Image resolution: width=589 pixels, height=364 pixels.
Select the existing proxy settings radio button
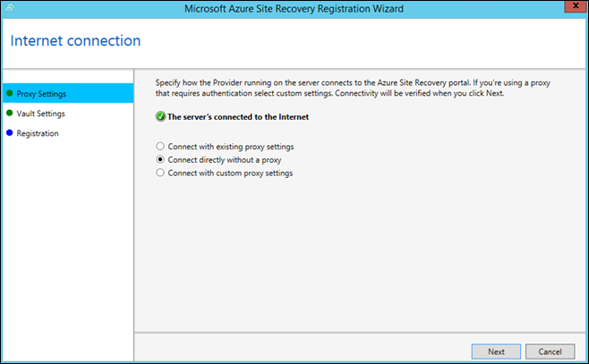click(x=160, y=146)
